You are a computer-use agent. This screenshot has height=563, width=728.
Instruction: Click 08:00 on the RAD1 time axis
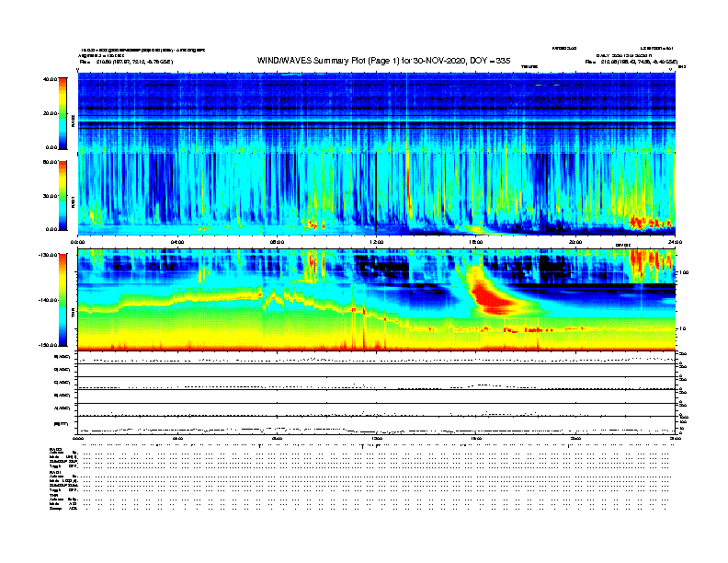[x=277, y=242]
